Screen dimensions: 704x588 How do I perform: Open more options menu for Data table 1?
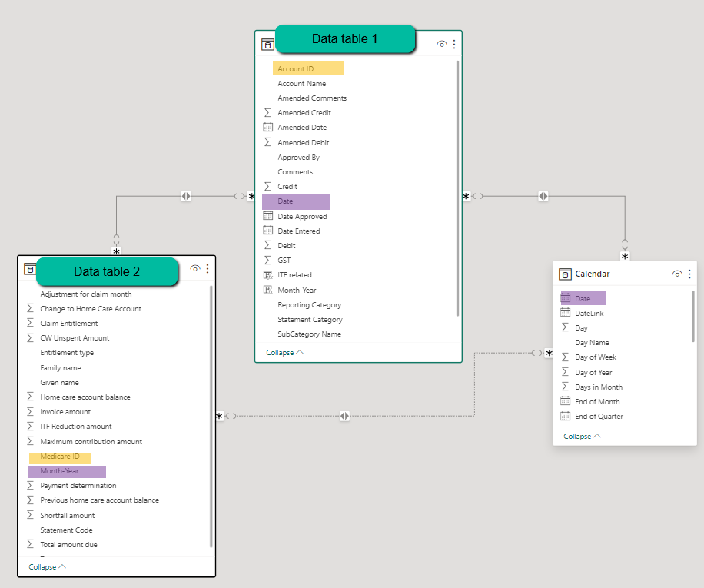454,44
